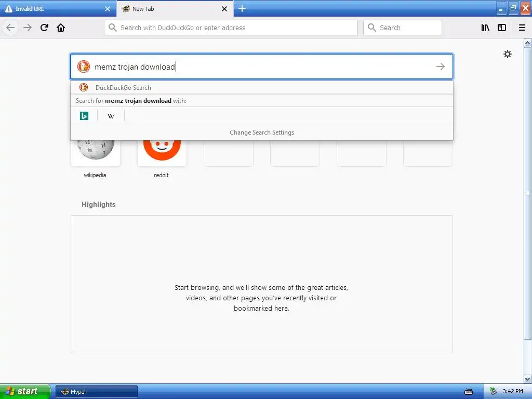Open a new tab with plus button
This screenshot has width=532, height=399.
pos(242,8)
